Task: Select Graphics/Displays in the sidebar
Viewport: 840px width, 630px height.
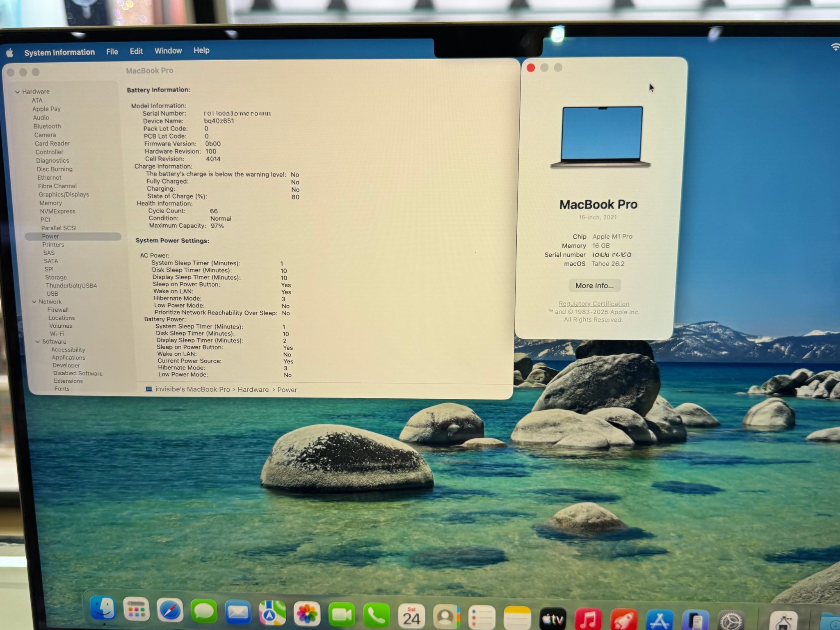Action: point(64,194)
